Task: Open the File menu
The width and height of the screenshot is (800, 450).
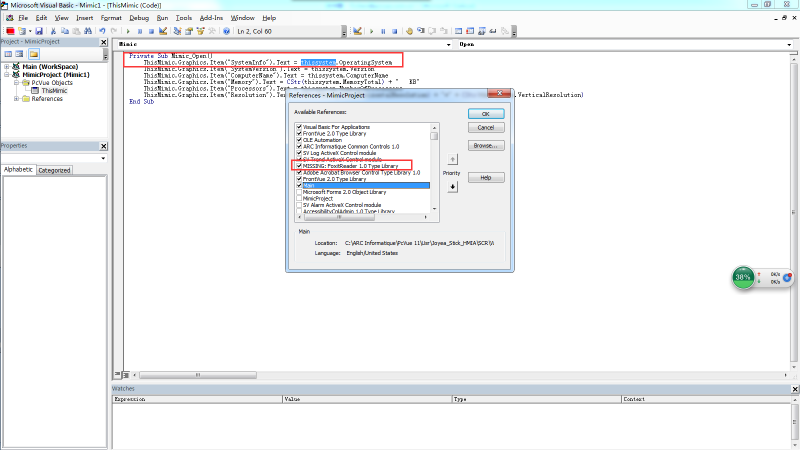Action: 23,18
